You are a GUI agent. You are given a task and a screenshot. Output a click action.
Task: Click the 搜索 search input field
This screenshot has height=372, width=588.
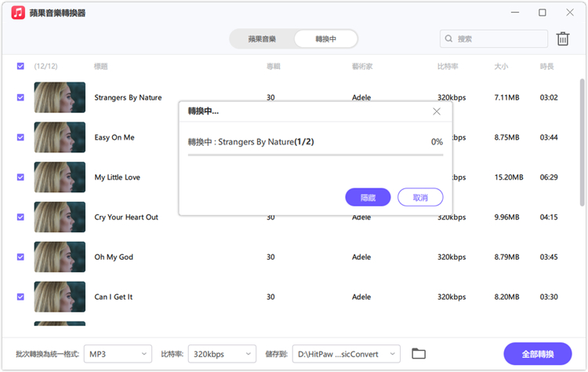[x=493, y=38]
